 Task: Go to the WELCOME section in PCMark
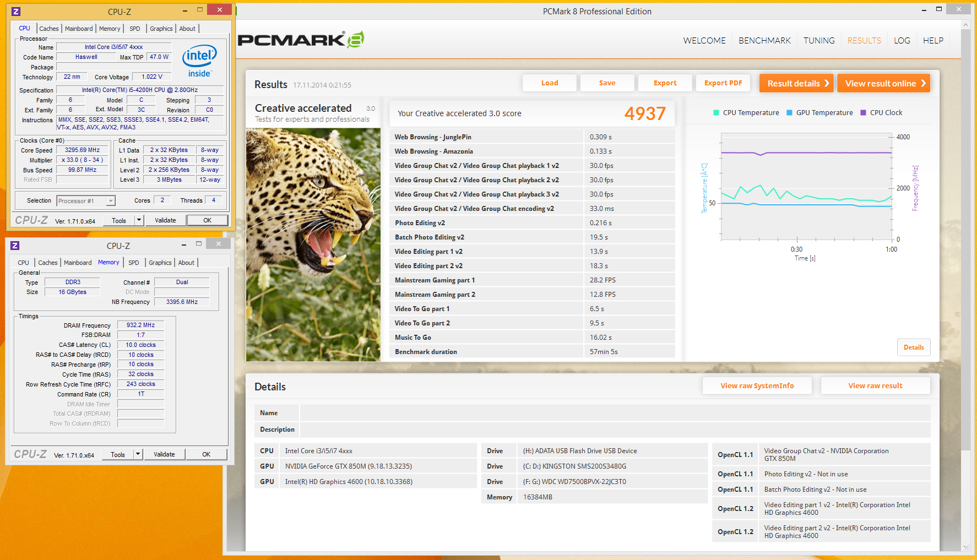704,41
